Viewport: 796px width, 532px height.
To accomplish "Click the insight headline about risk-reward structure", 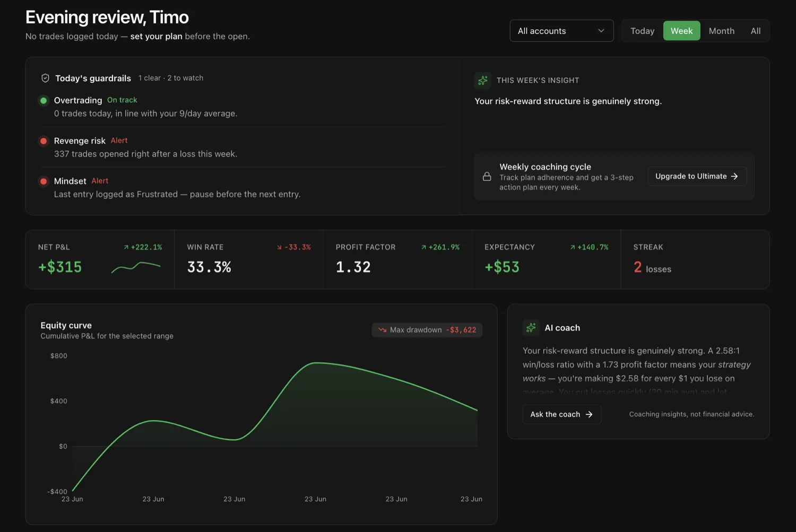I will coord(568,101).
